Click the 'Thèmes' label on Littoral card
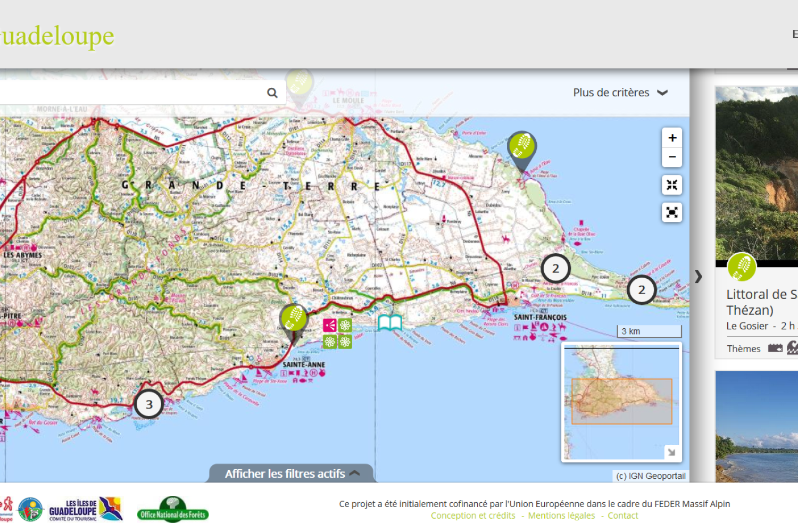This screenshot has height=532, width=798. point(744,348)
